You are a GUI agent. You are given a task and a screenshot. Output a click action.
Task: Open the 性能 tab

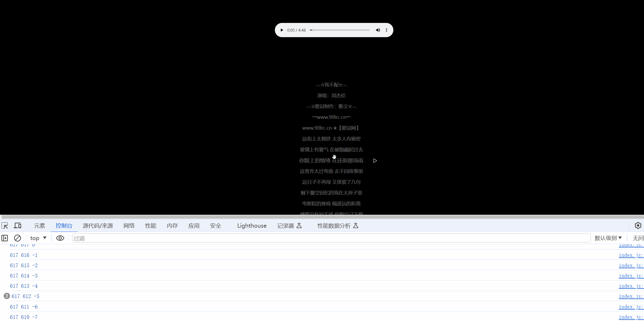(x=151, y=226)
